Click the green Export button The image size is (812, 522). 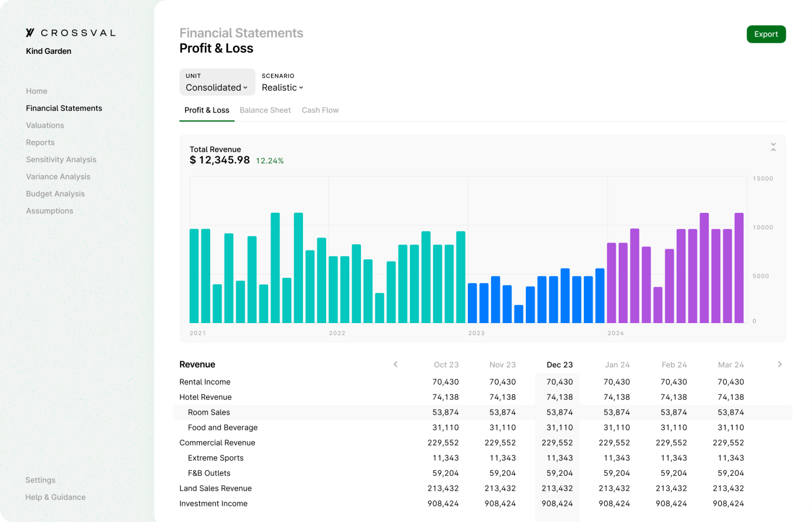click(766, 34)
